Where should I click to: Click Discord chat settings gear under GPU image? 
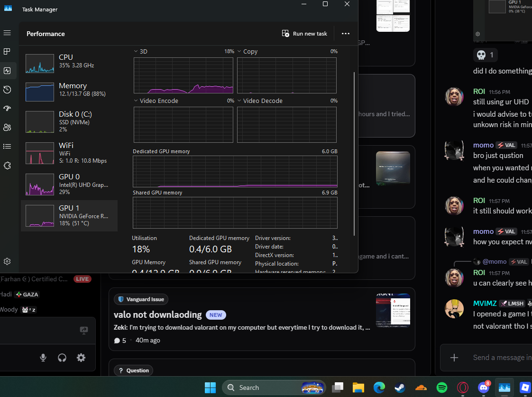(478, 34)
